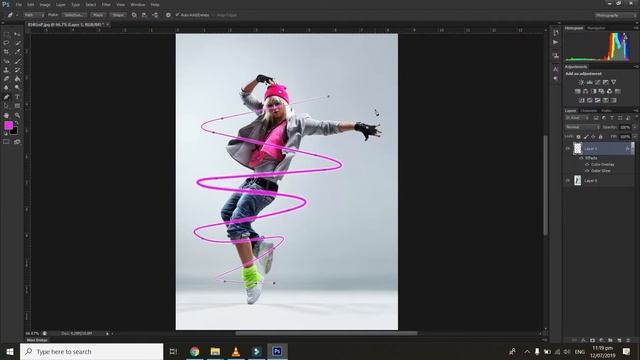Open path alignment options
The width and height of the screenshot is (640, 360).
(x=144, y=15)
